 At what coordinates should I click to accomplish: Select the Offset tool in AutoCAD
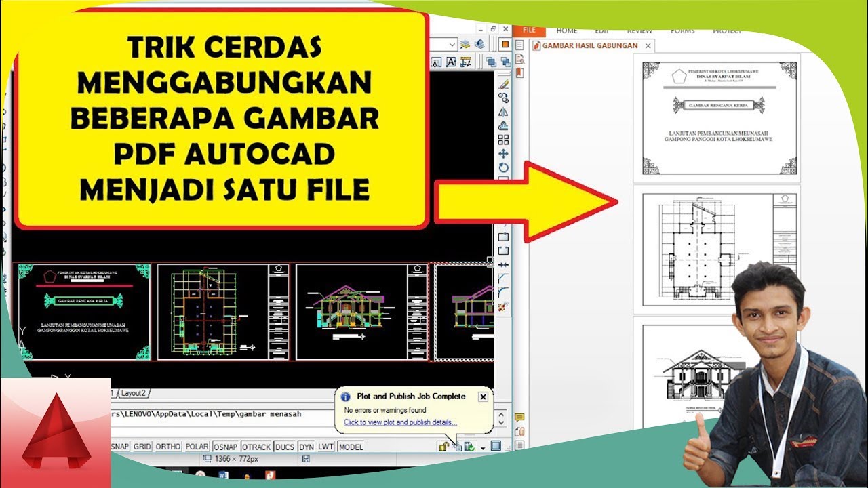tap(504, 126)
